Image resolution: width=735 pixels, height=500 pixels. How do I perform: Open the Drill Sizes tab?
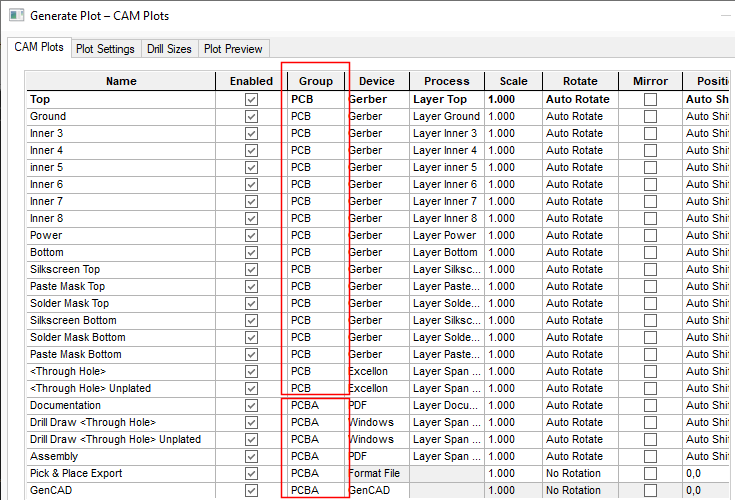168,49
